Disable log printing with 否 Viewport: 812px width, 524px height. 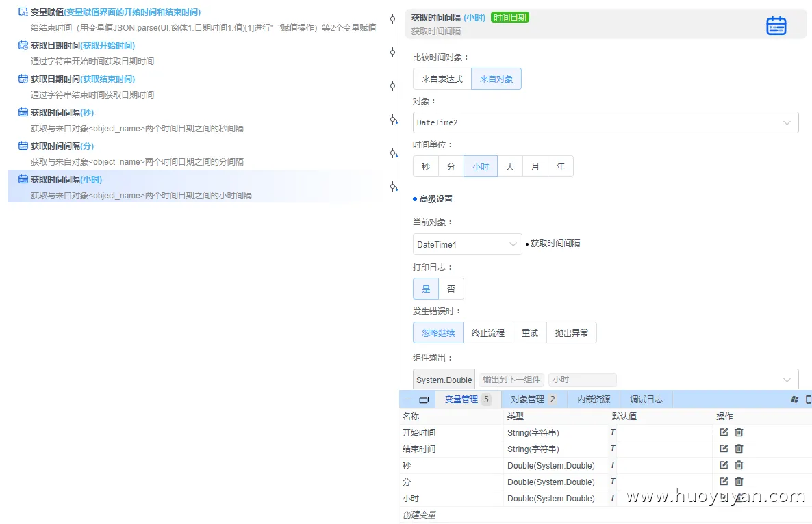coord(451,289)
